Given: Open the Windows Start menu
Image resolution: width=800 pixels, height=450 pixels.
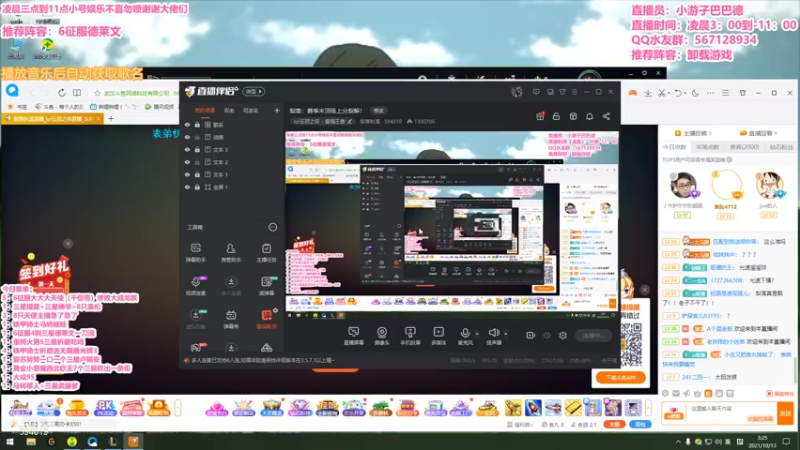Looking at the screenshot, I should [9, 441].
